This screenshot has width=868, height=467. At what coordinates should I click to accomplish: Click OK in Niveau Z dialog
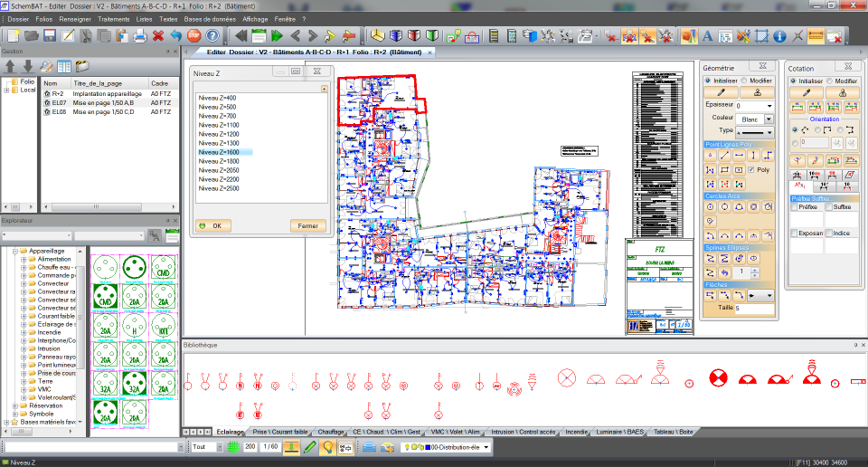[x=213, y=226]
